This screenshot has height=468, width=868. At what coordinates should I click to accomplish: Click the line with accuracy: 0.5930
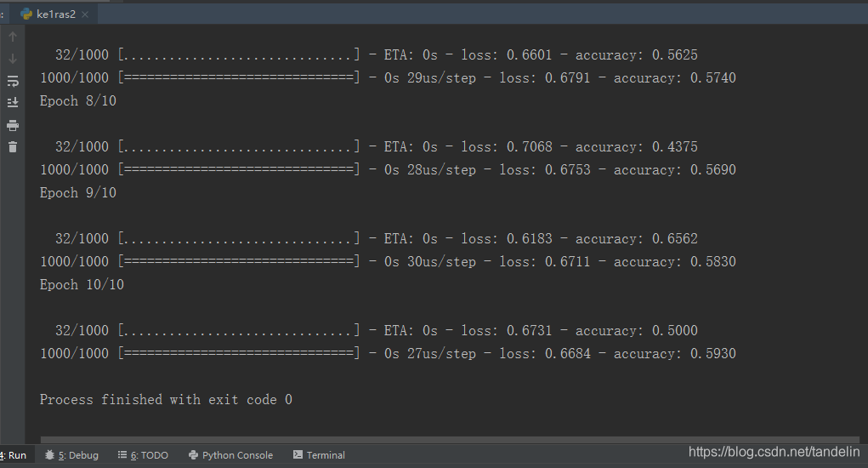(388, 353)
